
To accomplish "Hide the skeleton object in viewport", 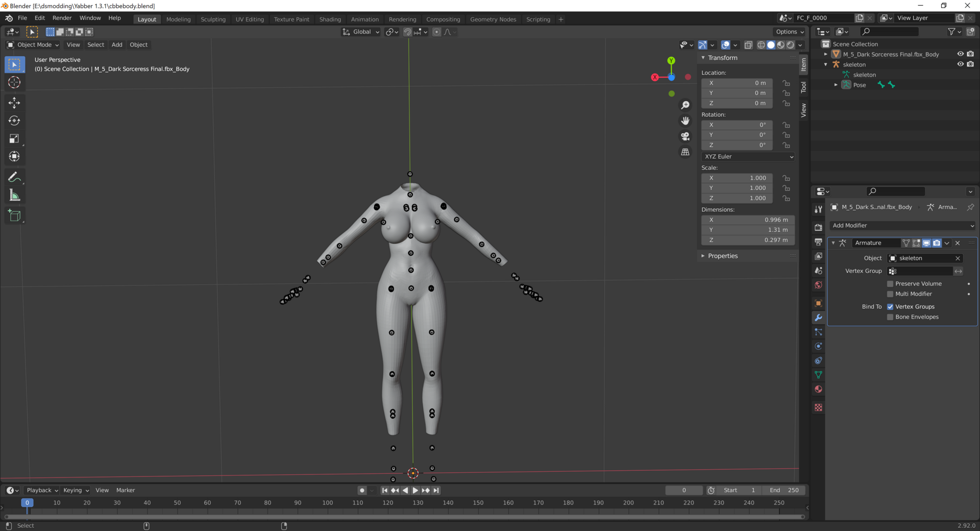I will tap(960, 64).
